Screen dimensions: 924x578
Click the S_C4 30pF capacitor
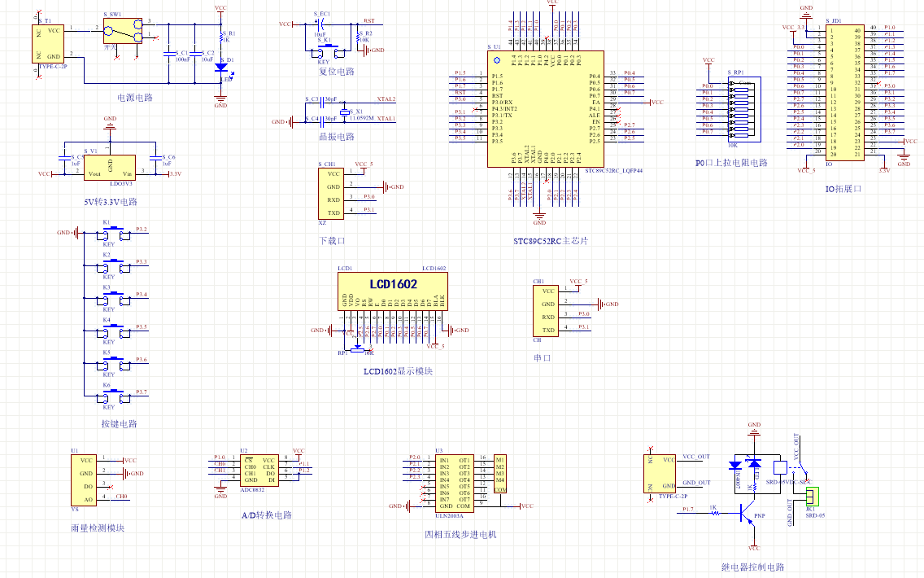click(321, 122)
